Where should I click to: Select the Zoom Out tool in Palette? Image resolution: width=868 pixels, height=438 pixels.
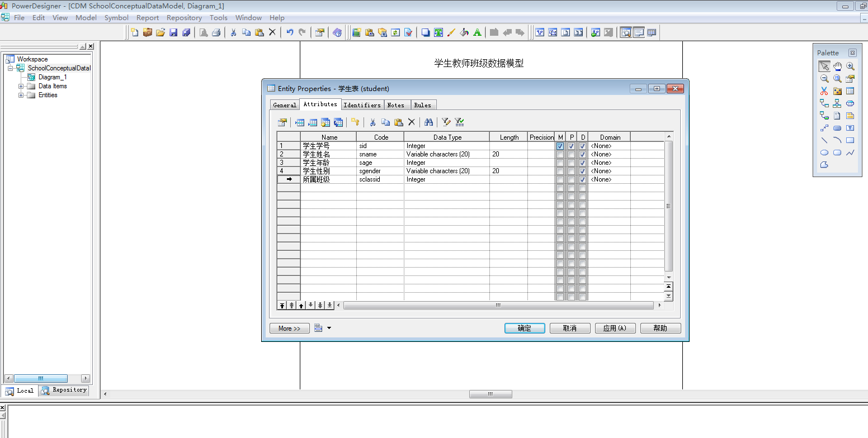point(824,79)
